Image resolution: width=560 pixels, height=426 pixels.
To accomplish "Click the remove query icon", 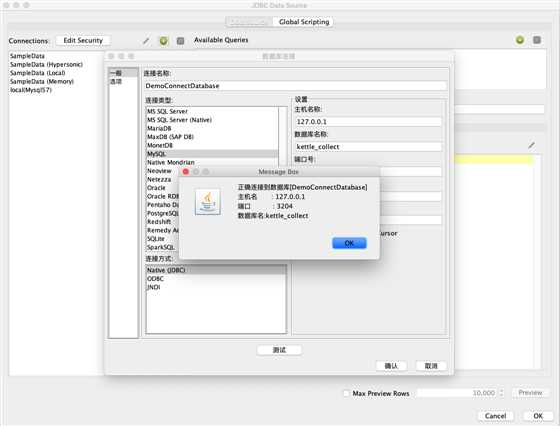I will [537, 40].
